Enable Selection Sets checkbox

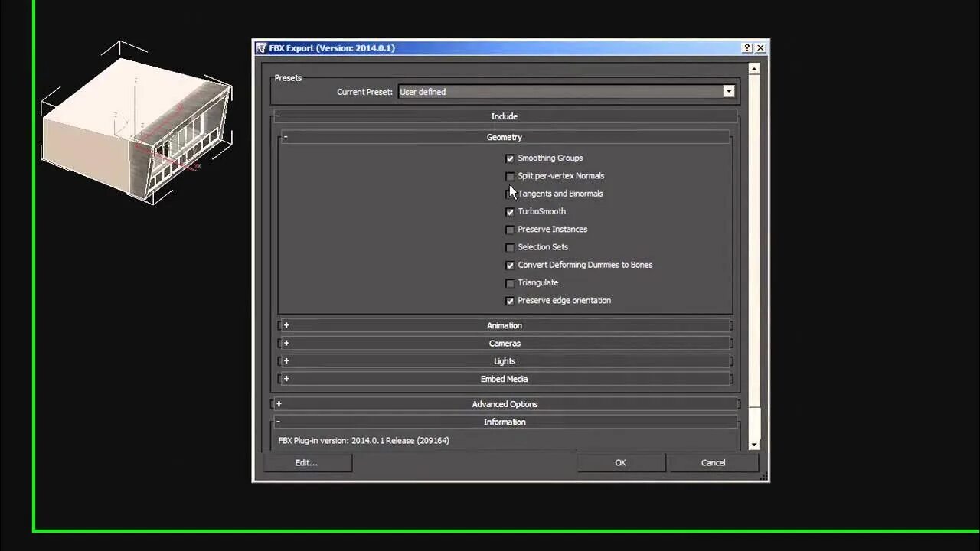coord(510,247)
